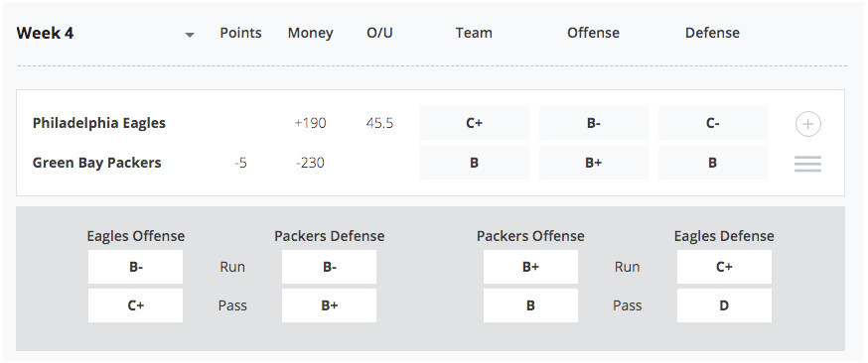
Task: Click the three-line hamburger icon beside Packers row
Action: click(807, 164)
